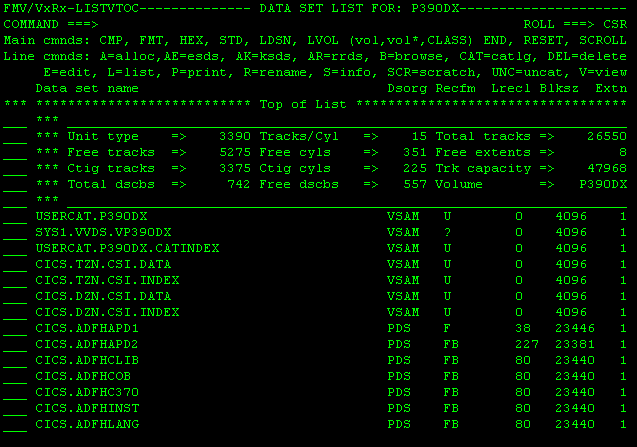Click the LDSN main command text
Screen dimensions: 637x447
(275, 40)
